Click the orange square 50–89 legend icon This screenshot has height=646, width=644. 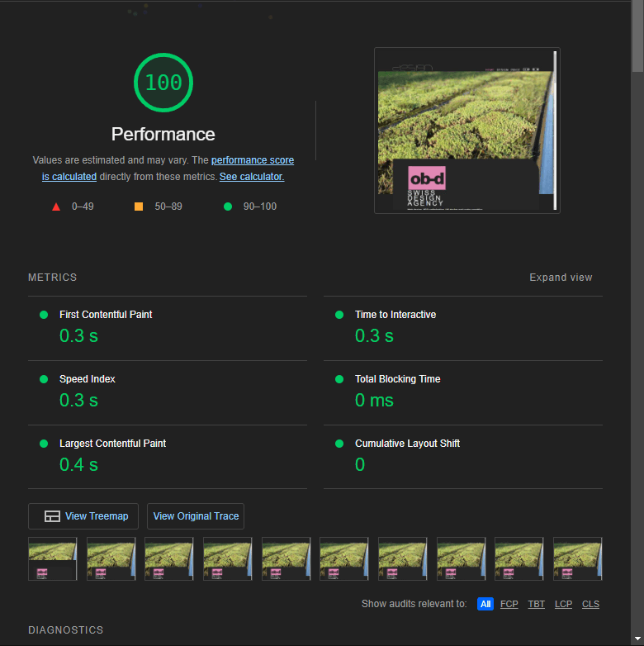click(x=139, y=207)
